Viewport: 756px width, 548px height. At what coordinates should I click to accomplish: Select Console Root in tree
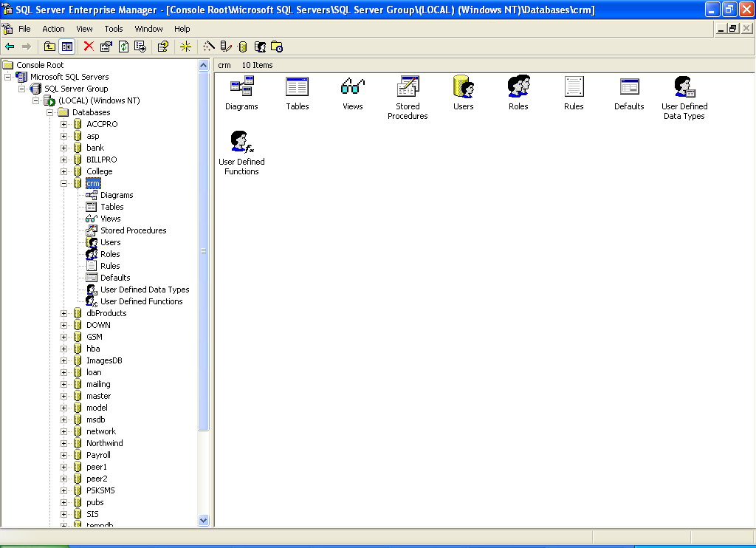pos(40,65)
